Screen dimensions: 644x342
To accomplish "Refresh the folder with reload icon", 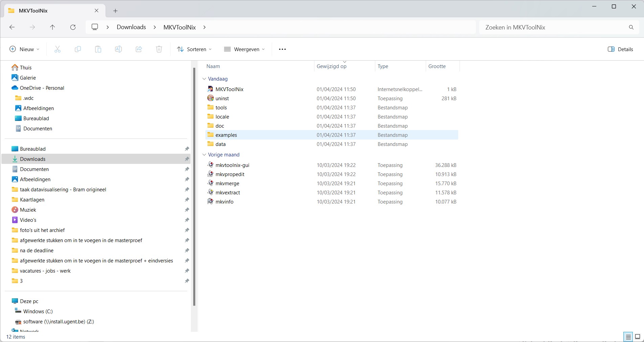I will tap(73, 27).
